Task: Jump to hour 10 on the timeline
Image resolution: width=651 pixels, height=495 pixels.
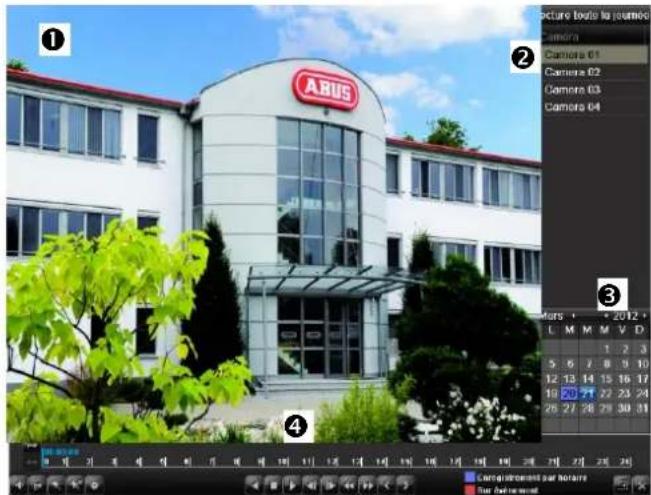Action: (283, 462)
